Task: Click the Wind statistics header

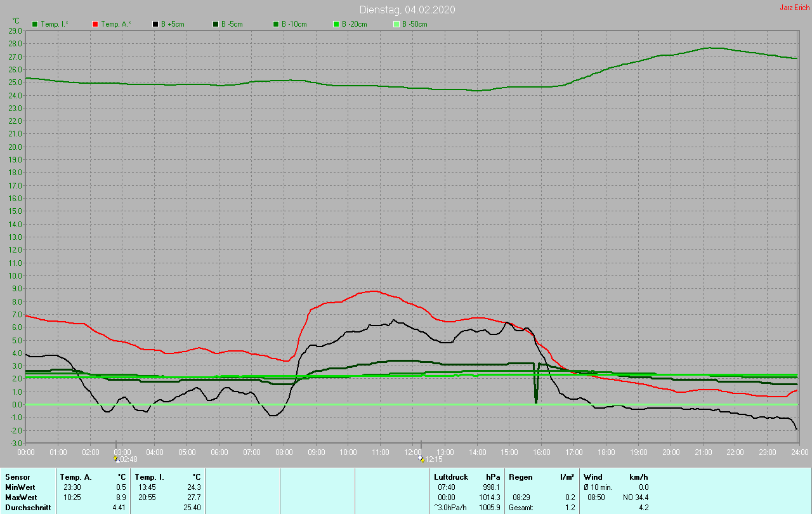Action: (593, 477)
